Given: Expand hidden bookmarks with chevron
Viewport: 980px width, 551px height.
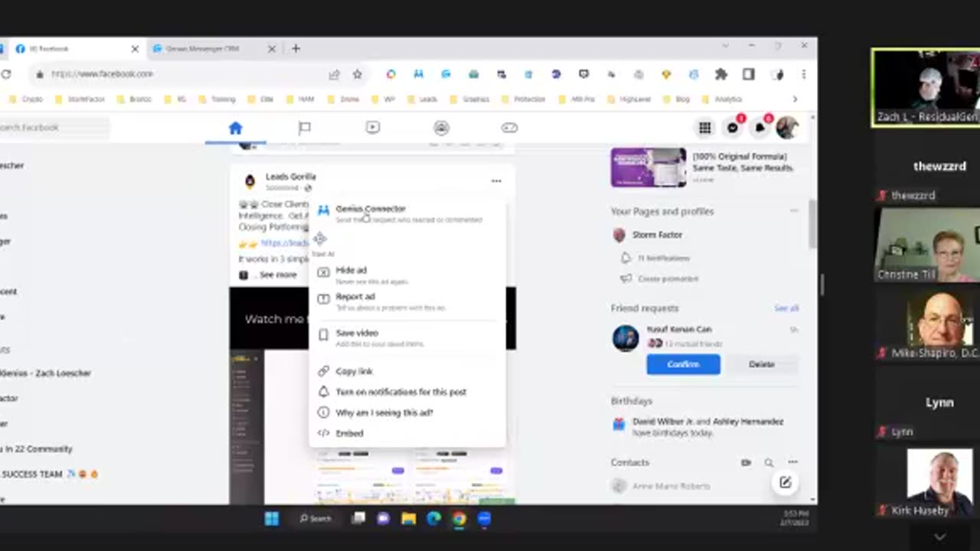Looking at the screenshot, I should [794, 99].
